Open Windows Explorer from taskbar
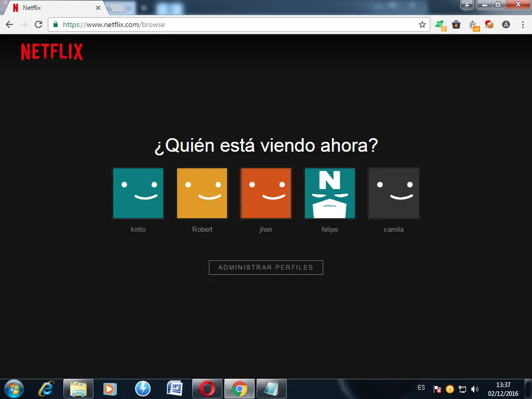 78,389
